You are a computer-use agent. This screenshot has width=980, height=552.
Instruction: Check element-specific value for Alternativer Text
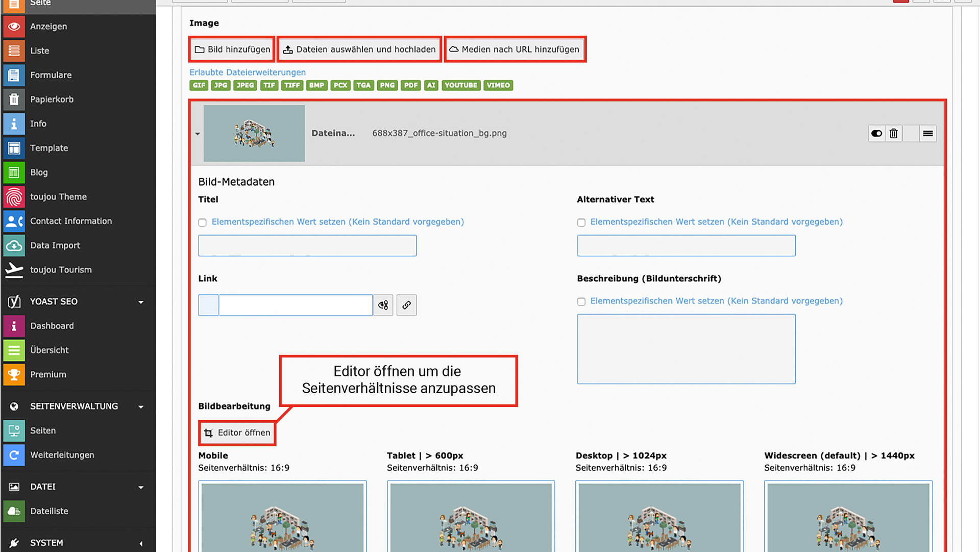(581, 222)
